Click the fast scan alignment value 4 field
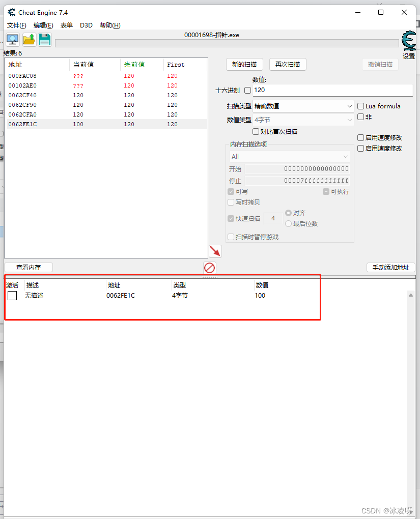Screen dimensions: 420x519 [273, 218]
